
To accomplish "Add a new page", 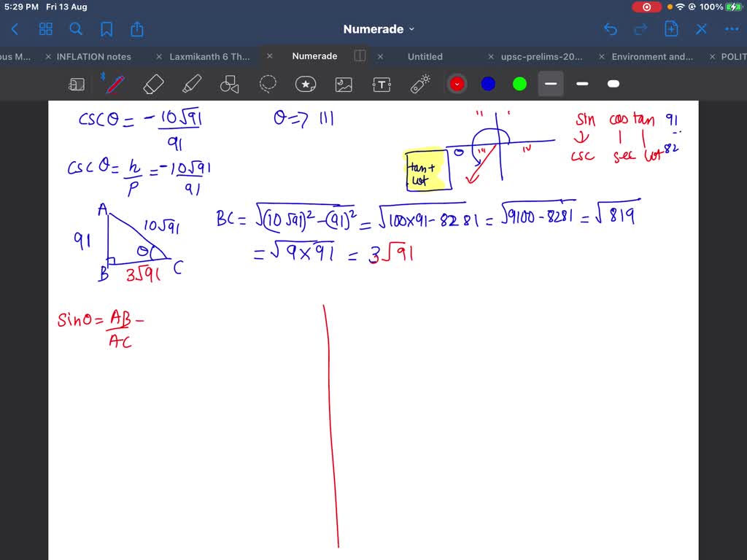I will click(671, 29).
